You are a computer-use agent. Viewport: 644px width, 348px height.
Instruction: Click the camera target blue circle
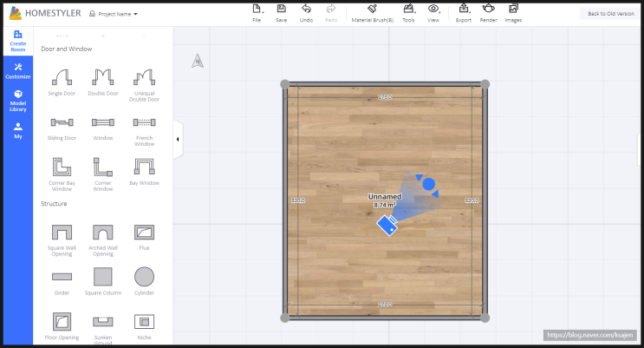(429, 184)
